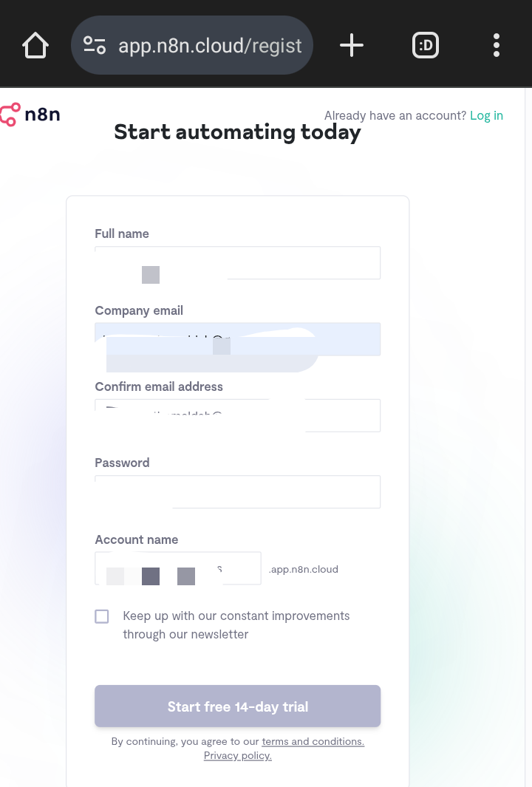
Task: Open a new tab with plus icon
Action: pyautogui.click(x=352, y=46)
